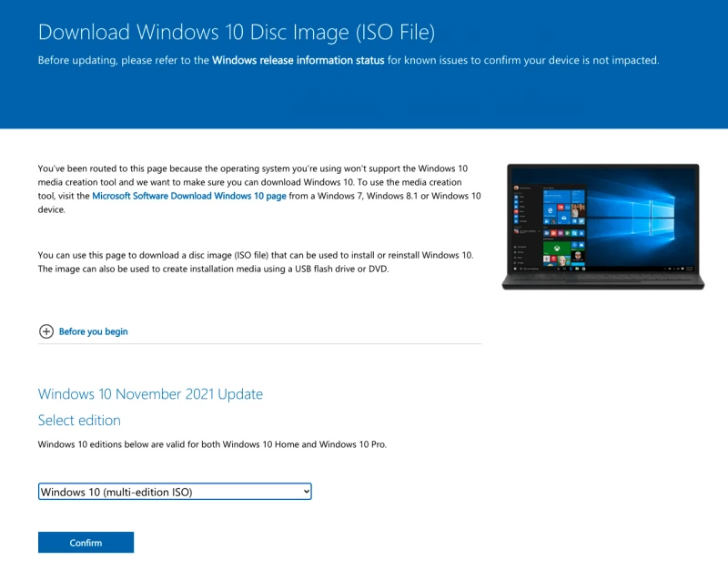The width and height of the screenshot is (728, 570).
Task: Click the laptop keyboard base in the picture
Action: pos(601,281)
